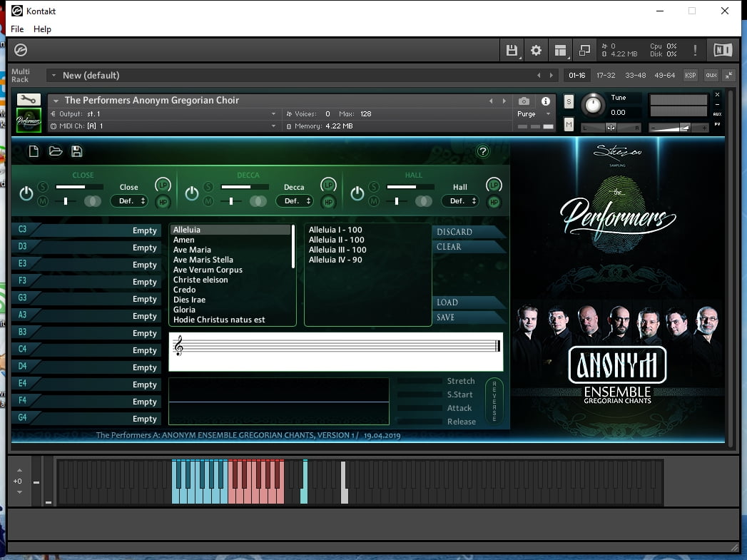Click previous multi rack arrow
Screen dimensions: 747x560
click(x=539, y=75)
